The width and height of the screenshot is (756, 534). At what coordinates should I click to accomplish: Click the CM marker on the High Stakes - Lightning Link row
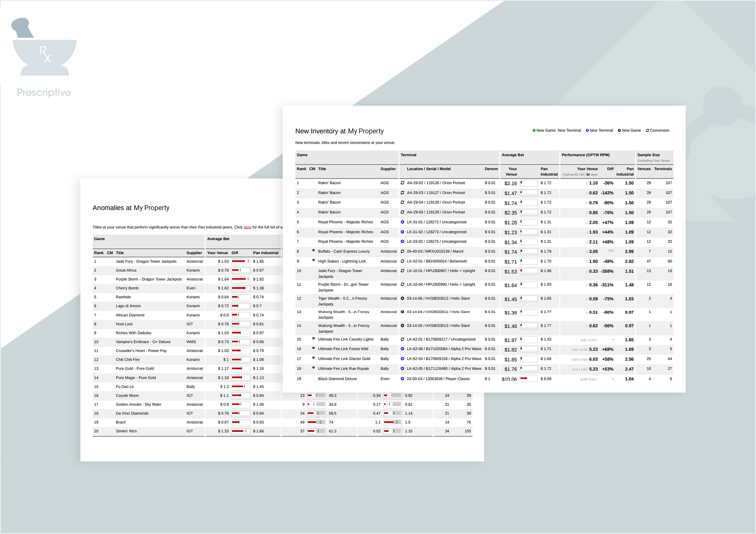(313, 260)
